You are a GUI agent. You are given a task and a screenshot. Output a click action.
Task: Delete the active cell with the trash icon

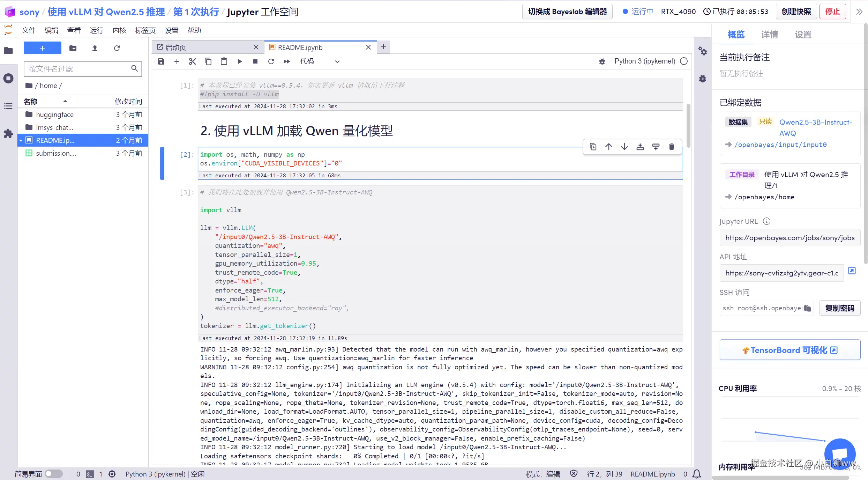pyautogui.click(x=671, y=147)
